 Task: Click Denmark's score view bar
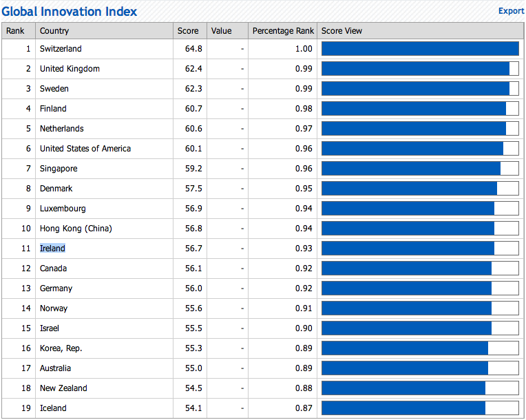coord(420,189)
